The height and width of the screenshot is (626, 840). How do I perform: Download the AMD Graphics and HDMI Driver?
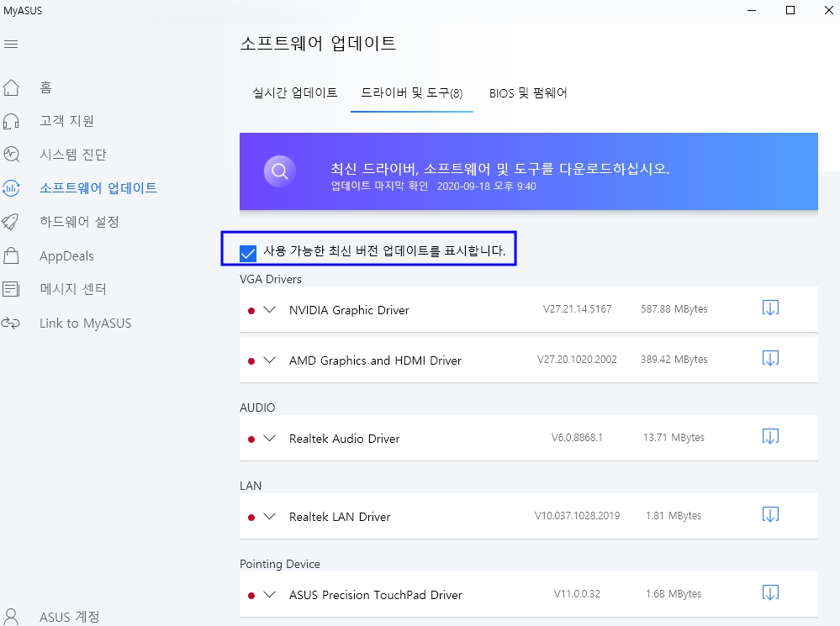coord(770,358)
